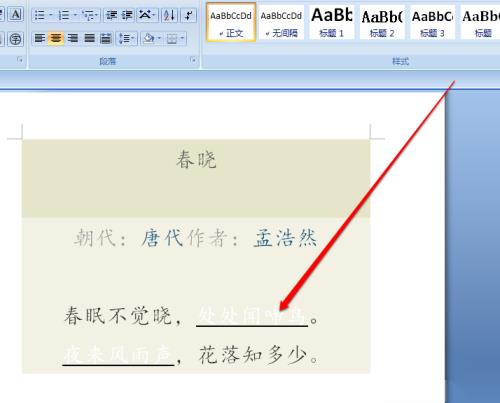Click the line 春眠不觉晓
The width and height of the screenshot is (500, 403).
[x=118, y=316]
